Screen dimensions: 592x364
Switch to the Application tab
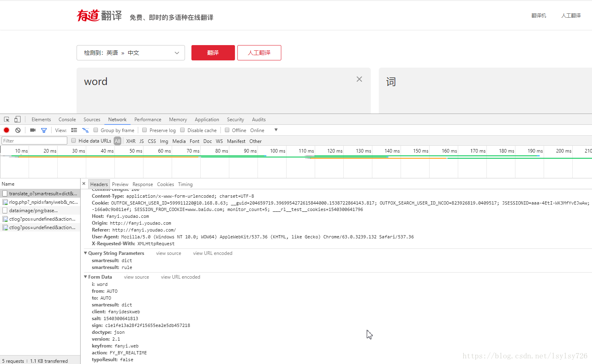click(x=207, y=120)
